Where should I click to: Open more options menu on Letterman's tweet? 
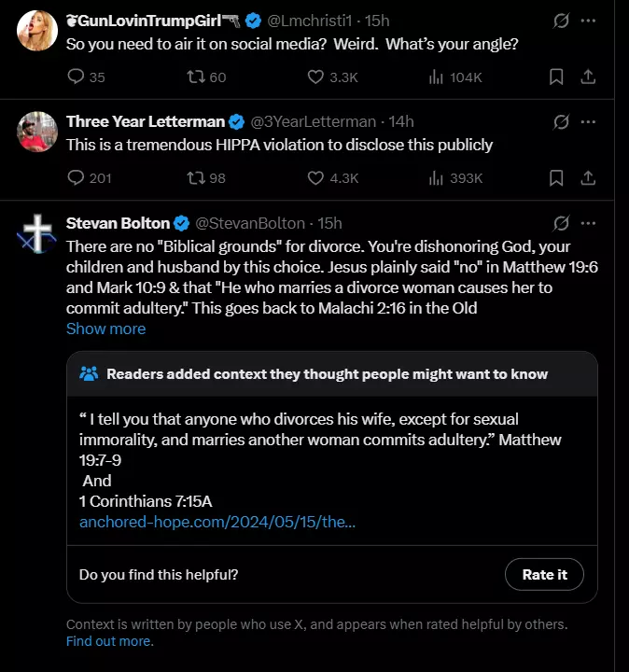pos(588,121)
